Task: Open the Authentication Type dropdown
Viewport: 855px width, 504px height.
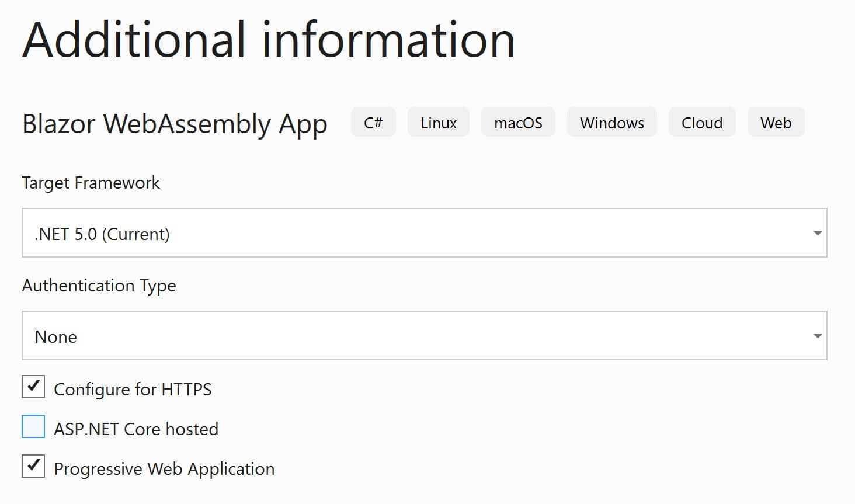Action: coord(425,336)
